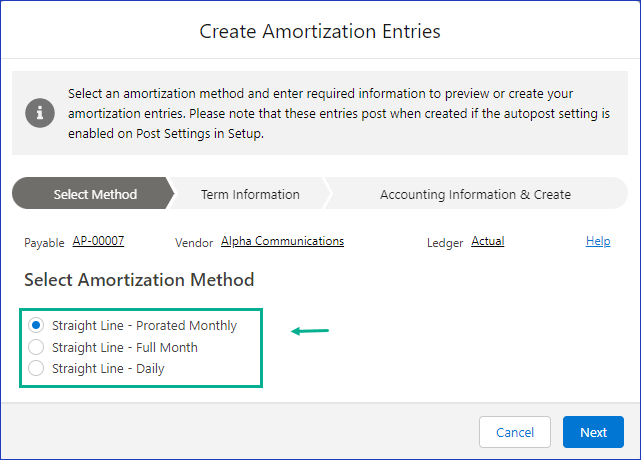Open the Help link
This screenshot has height=460, width=641.
(598, 241)
